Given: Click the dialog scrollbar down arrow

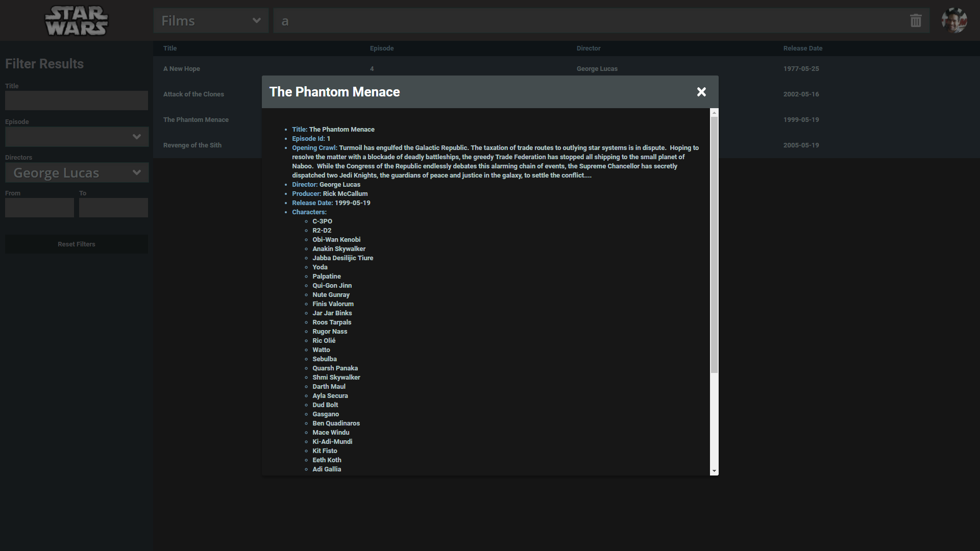Looking at the screenshot, I should [714, 471].
